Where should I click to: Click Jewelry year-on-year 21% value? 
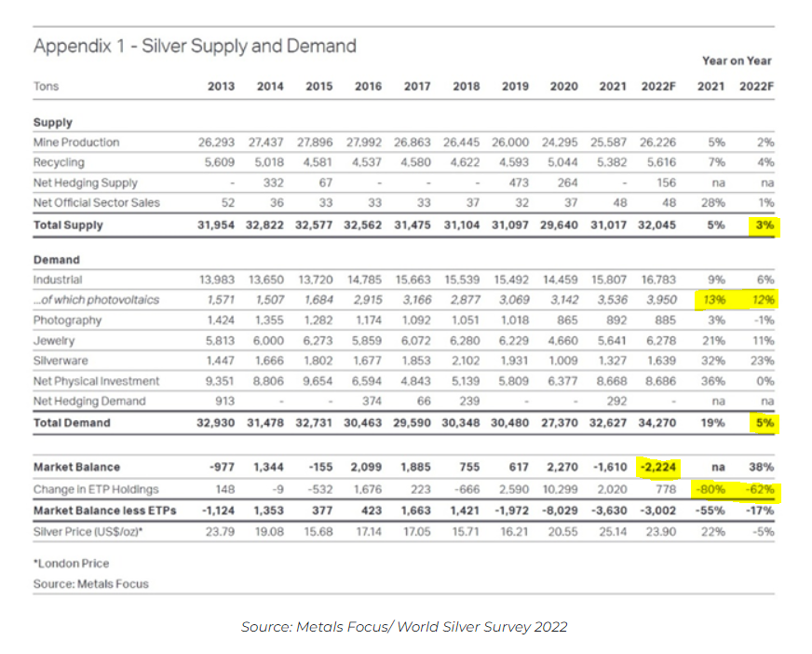tap(713, 340)
